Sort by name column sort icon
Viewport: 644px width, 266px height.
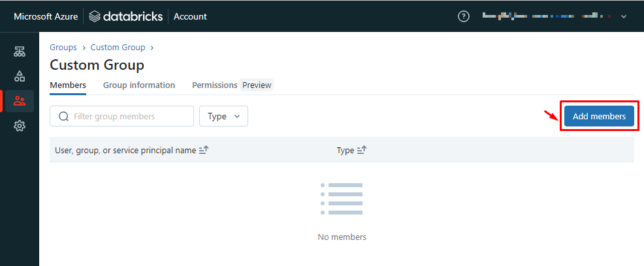204,150
